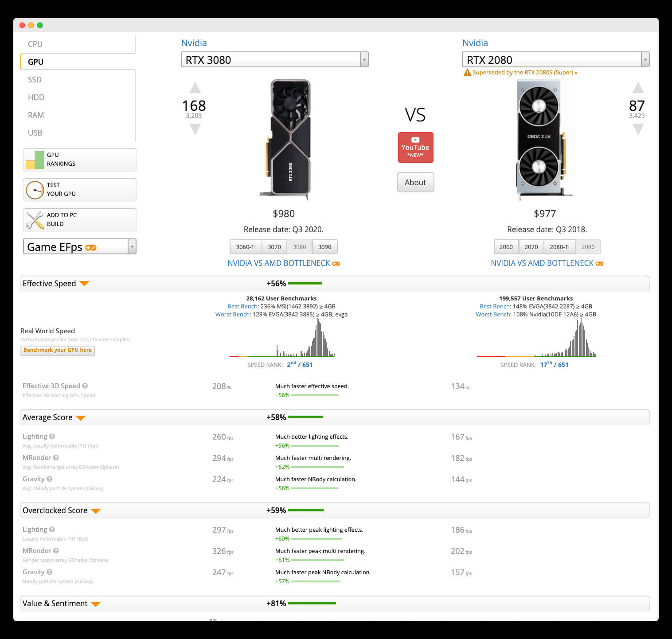Open the RTX 2080 model dropdown

point(645,59)
